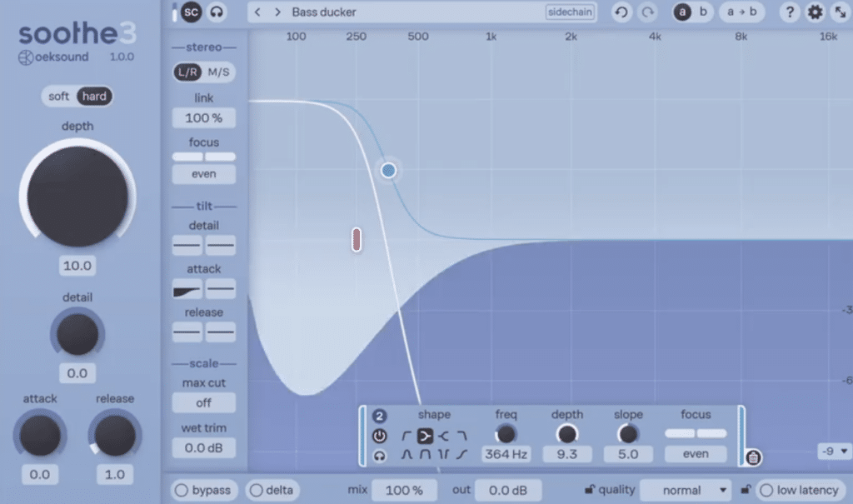Copy a to b button

(742, 12)
